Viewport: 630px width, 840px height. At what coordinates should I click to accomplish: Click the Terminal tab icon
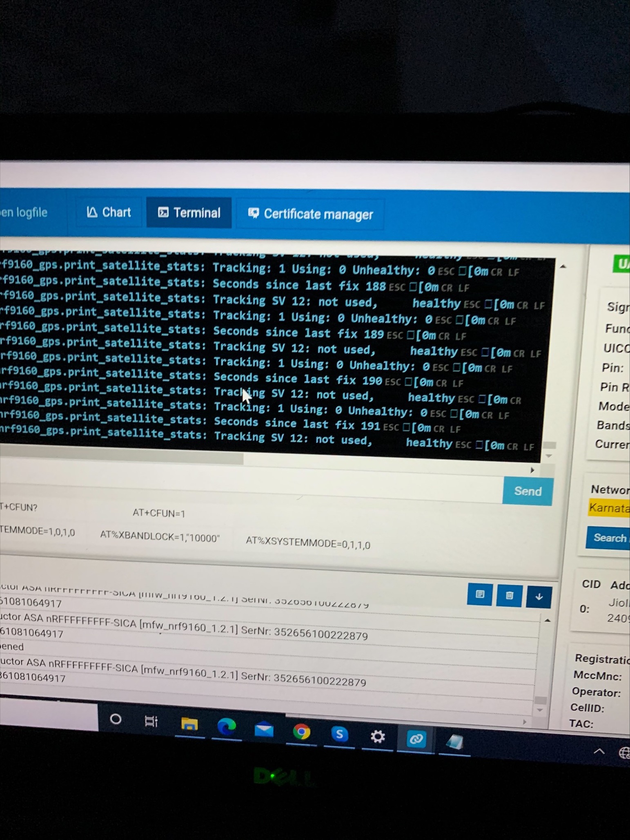pyautogui.click(x=163, y=212)
